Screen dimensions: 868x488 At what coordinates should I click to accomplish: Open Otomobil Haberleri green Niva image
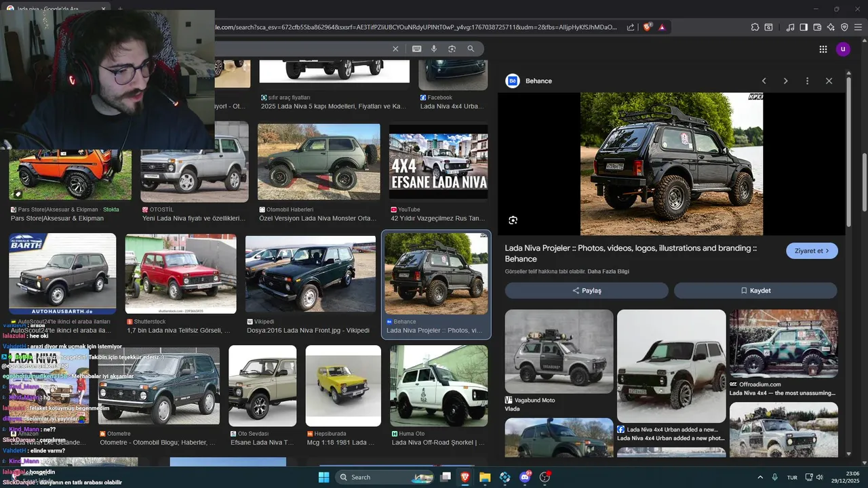(319, 163)
